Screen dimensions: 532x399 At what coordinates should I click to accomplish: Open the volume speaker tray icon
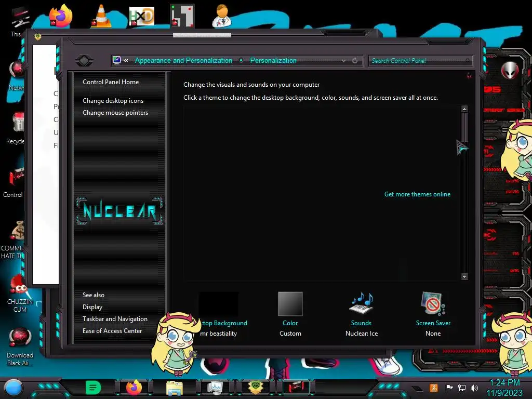474,388
